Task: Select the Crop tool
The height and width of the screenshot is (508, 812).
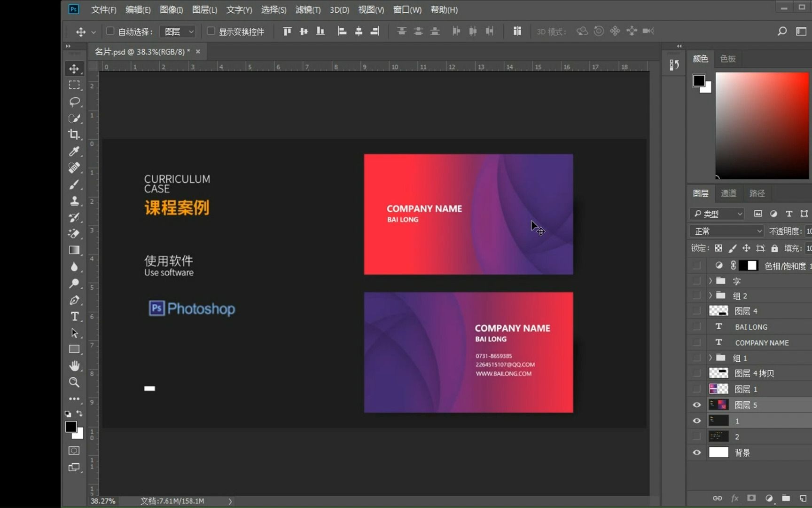Action: pos(74,135)
